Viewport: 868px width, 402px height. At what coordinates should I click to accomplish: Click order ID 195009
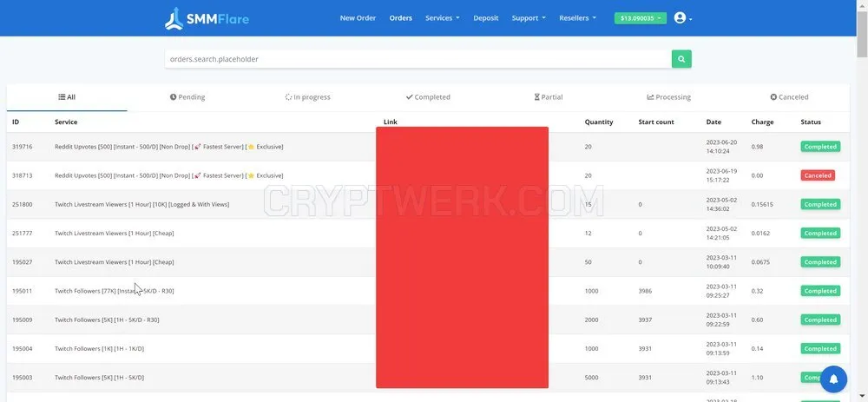pyautogui.click(x=23, y=320)
